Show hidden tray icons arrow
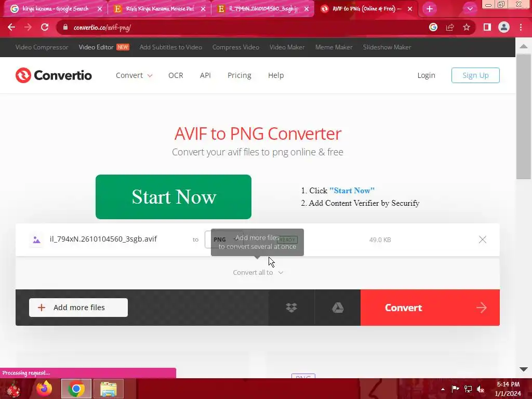The width and height of the screenshot is (532, 399). pos(443,389)
